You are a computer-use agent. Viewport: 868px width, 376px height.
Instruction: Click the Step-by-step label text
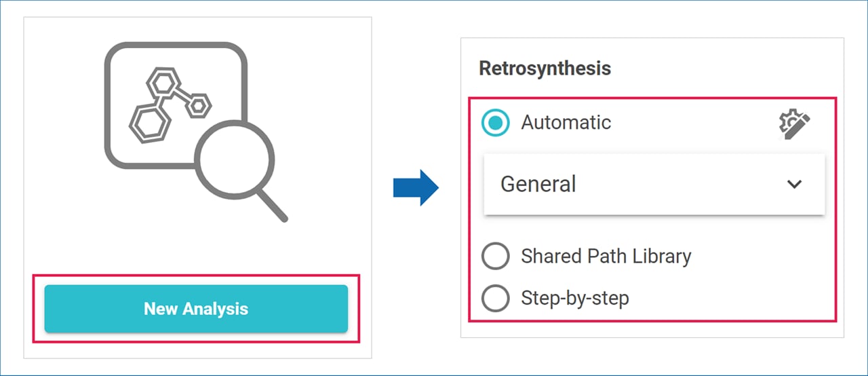click(x=574, y=298)
